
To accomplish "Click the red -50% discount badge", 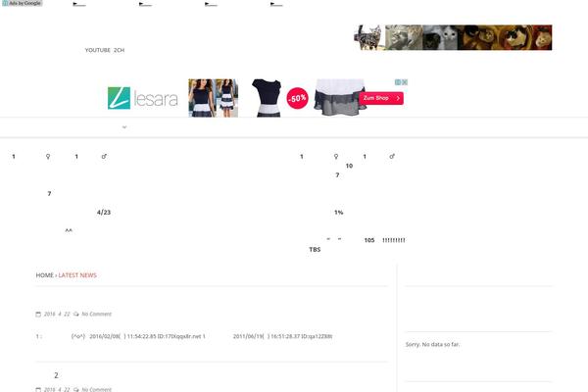I will 297,98.
